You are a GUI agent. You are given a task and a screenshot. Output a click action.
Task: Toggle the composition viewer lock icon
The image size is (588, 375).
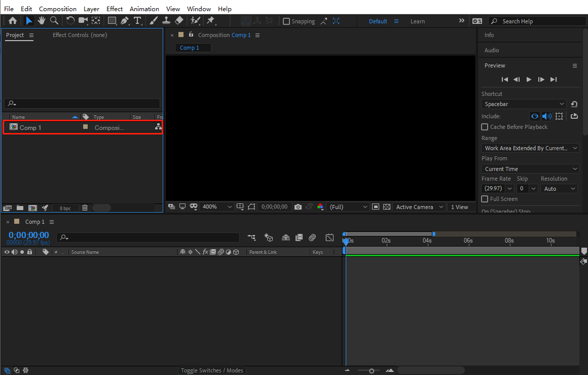(x=191, y=34)
